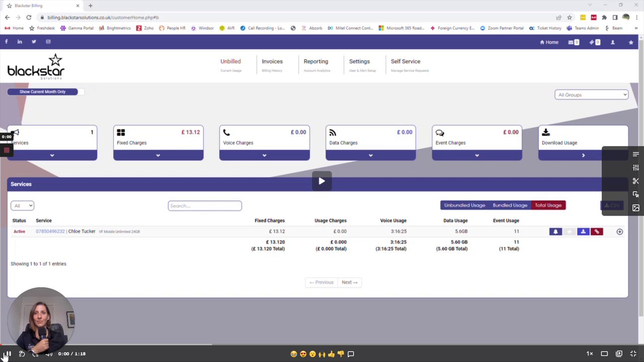Click the red link icon for Chloe Tucker

coord(597,232)
